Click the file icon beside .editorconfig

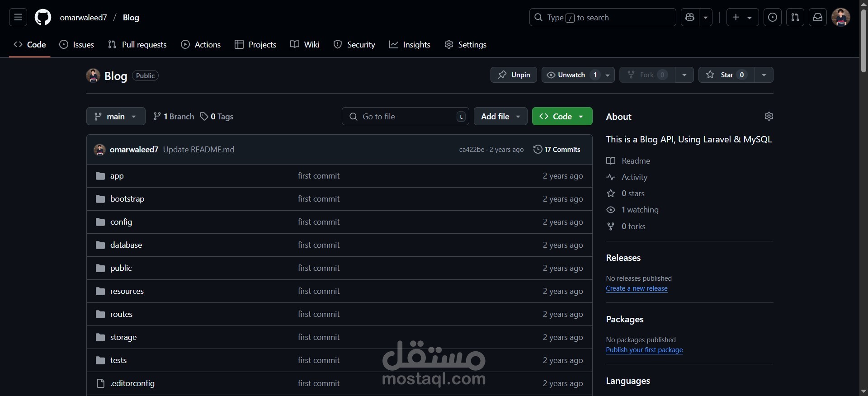click(100, 383)
